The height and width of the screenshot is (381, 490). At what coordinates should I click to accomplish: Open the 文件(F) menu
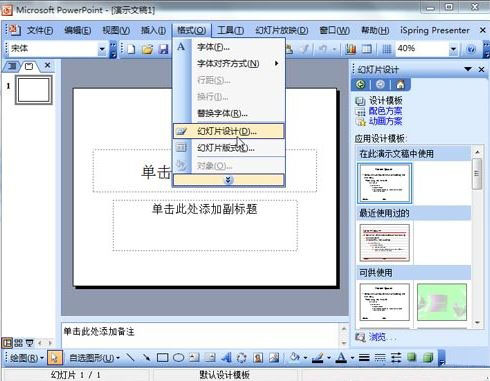[x=40, y=30]
